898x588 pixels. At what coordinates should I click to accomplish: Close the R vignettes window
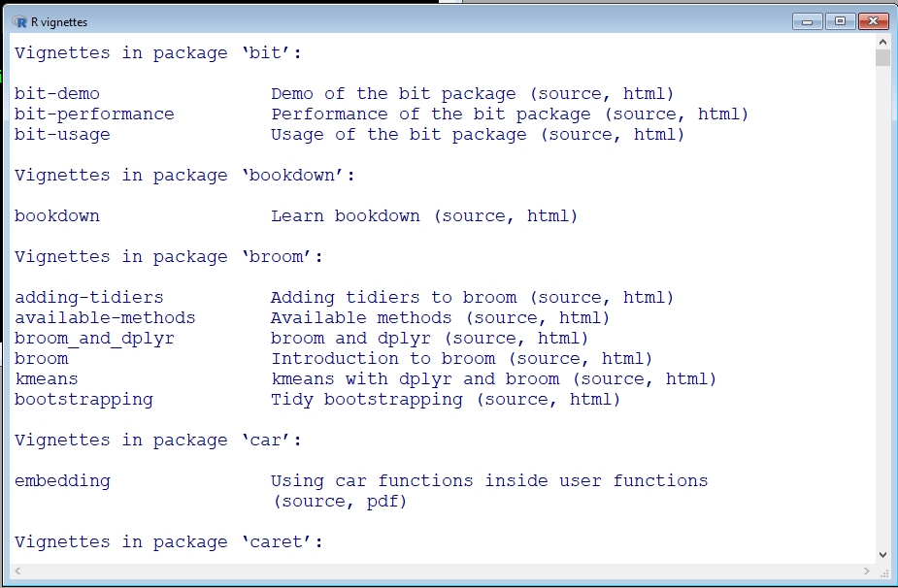tap(873, 21)
